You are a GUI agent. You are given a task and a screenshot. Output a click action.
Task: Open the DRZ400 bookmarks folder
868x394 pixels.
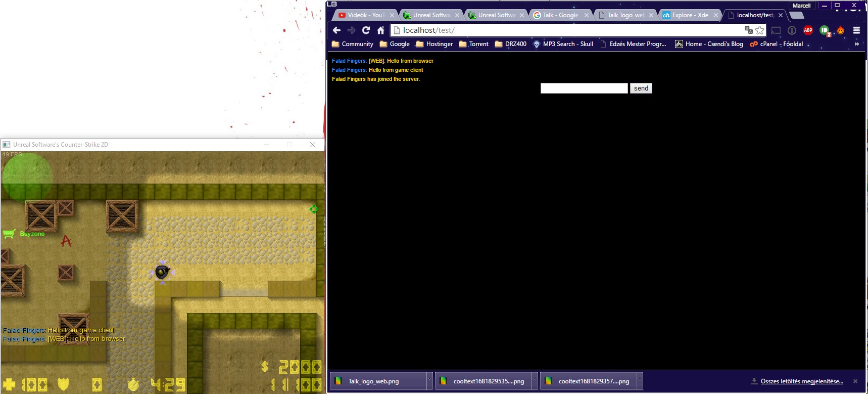tap(510, 44)
